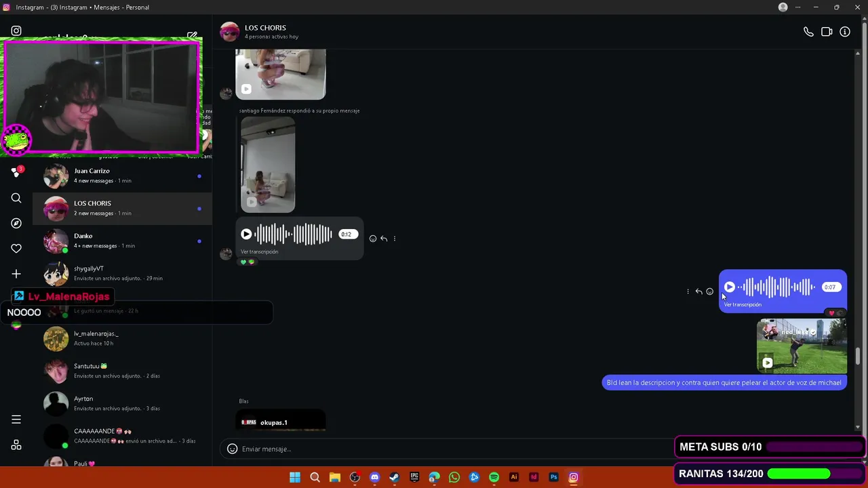Open the sidebar hamburger menu
This screenshot has width=868, height=488.
16,420
